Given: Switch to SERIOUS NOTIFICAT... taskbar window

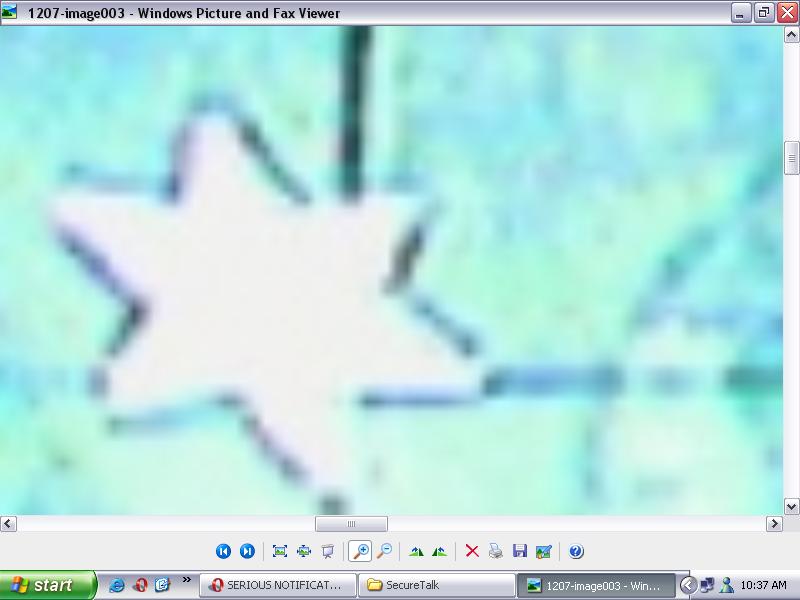Looking at the screenshot, I should point(278,585).
